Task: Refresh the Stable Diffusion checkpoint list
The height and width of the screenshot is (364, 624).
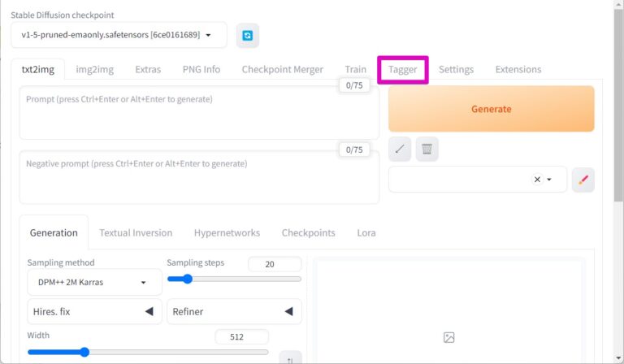Action: click(247, 36)
